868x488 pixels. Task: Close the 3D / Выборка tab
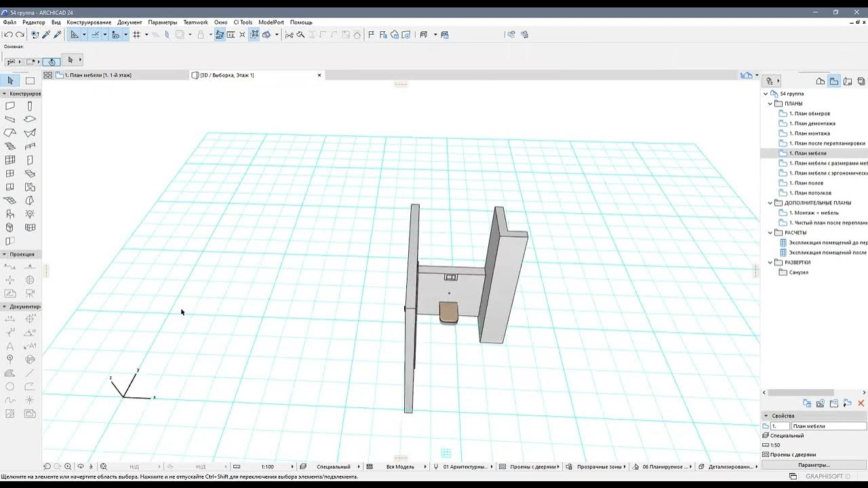319,75
